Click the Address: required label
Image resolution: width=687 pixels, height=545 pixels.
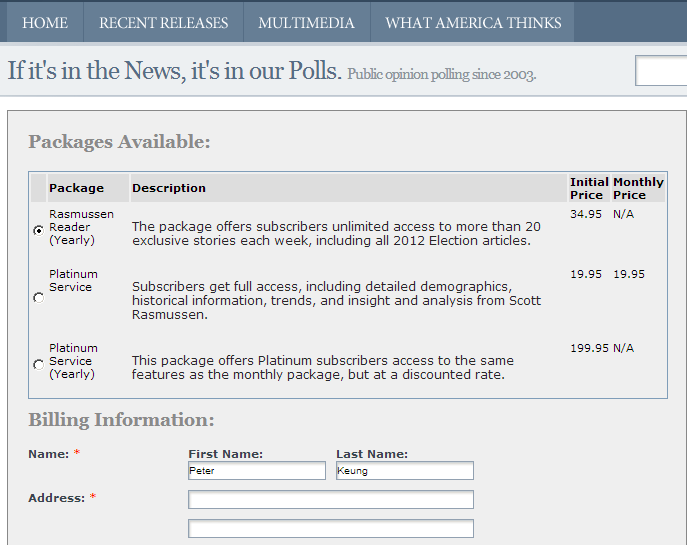click(62, 498)
